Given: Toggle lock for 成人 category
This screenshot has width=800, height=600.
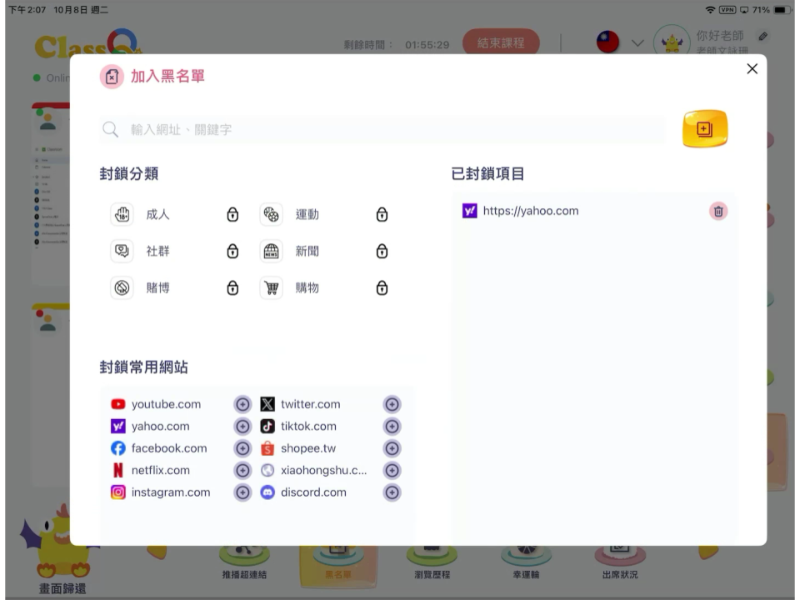Looking at the screenshot, I should 232,215.
